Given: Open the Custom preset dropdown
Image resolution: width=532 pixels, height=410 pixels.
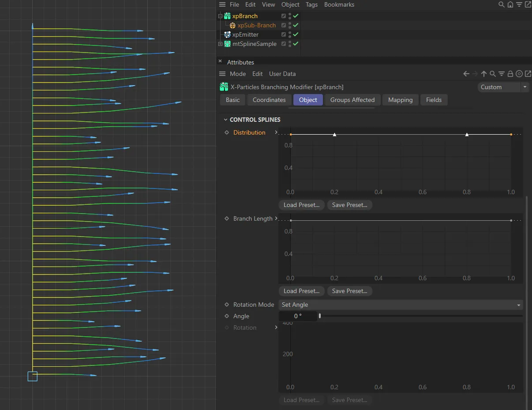Looking at the screenshot, I should point(502,87).
